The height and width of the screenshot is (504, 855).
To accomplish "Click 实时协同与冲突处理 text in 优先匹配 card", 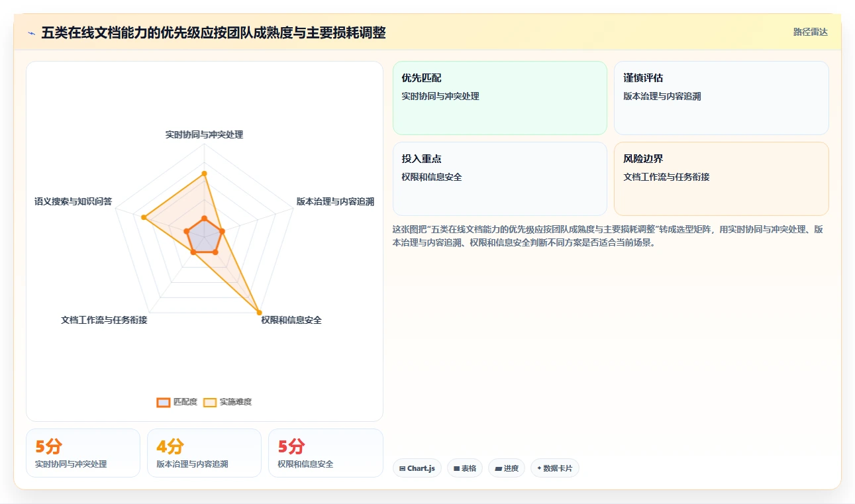I will (440, 96).
